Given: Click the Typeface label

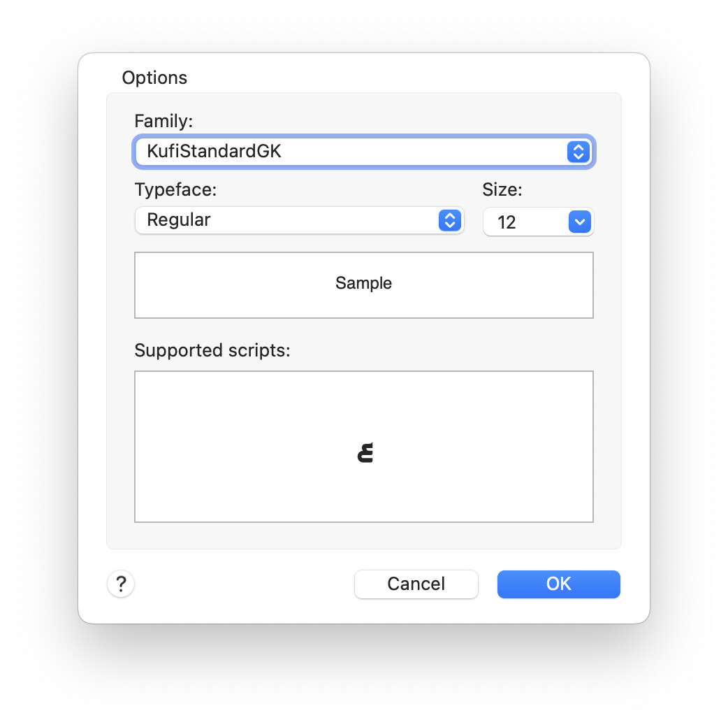Looking at the screenshot, I should 175,189.
